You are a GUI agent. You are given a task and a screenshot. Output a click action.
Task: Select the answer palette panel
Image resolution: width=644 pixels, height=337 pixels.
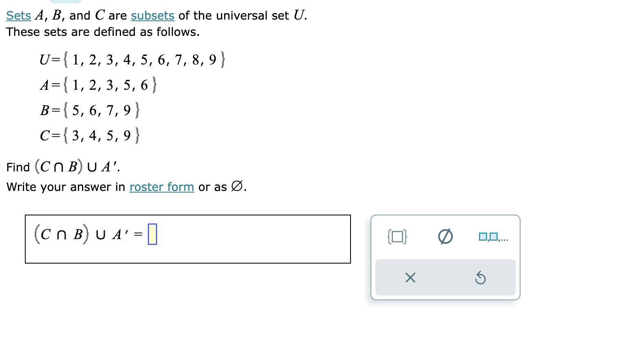[445, 257]
